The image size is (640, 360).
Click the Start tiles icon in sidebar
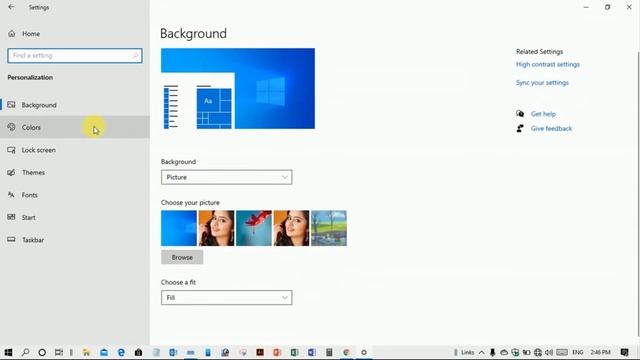(11, 217)
